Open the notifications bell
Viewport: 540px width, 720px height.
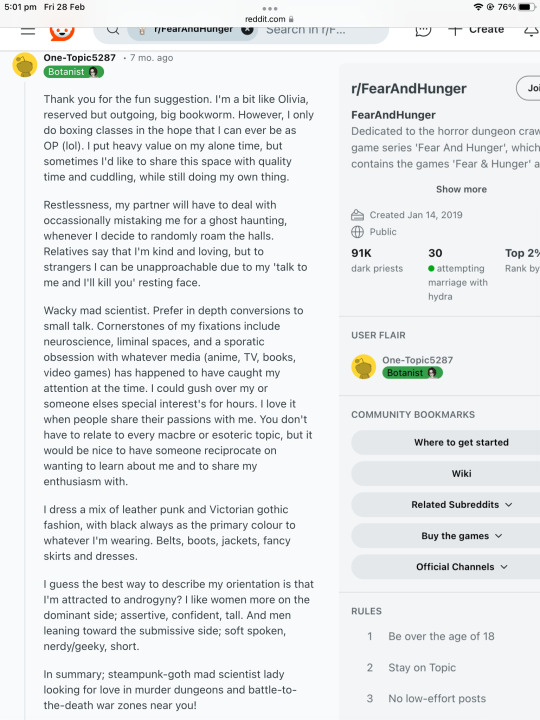[531, 31]
